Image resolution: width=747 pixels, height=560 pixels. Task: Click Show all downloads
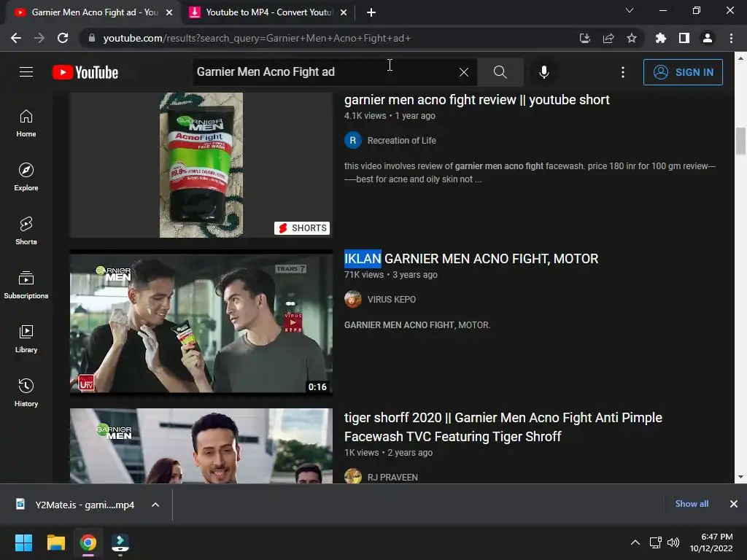692,504
